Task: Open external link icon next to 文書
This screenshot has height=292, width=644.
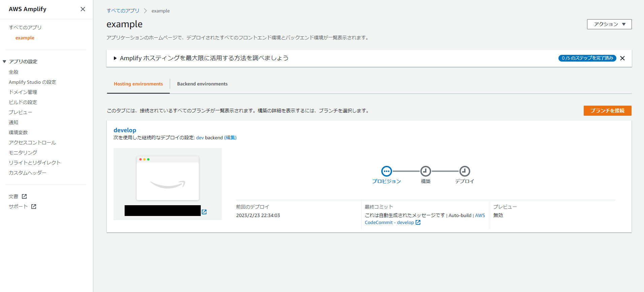Action: pos(24,196)
